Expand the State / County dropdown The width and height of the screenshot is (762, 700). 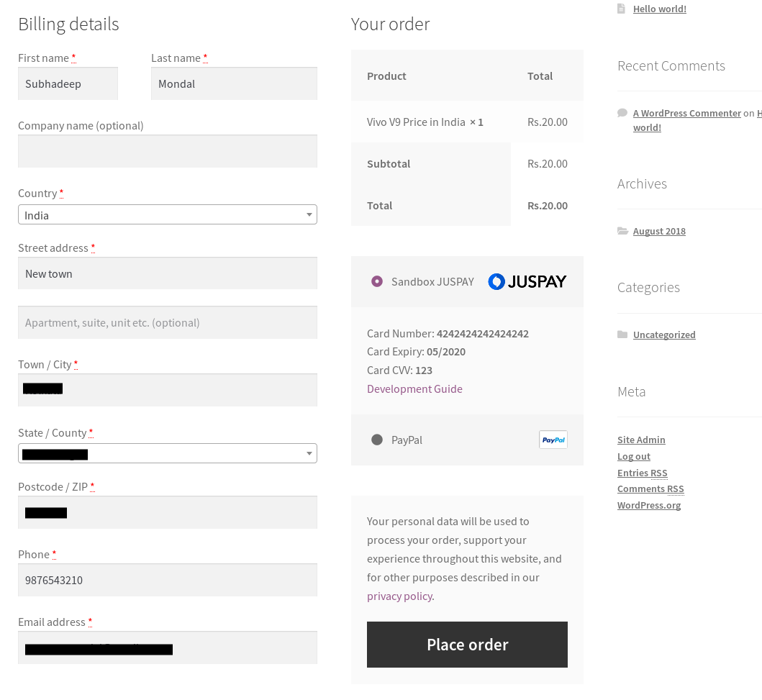[167, 453]
